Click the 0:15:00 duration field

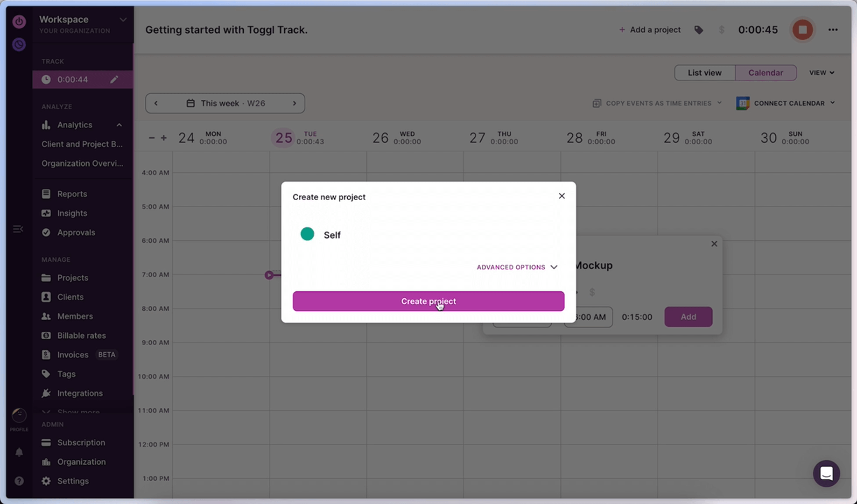point(636,317)
